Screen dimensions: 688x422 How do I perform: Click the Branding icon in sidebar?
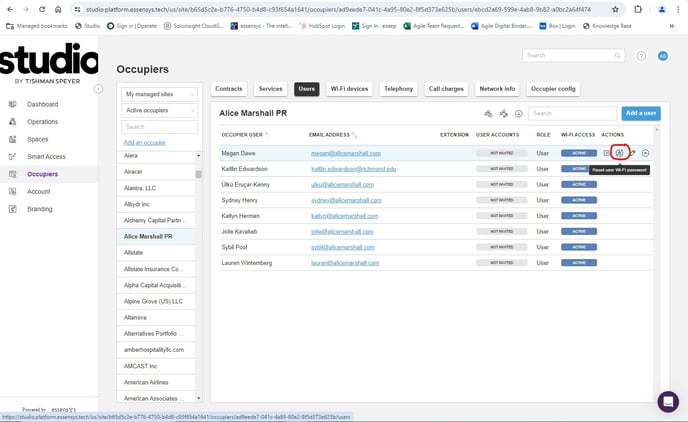(13, 209)
